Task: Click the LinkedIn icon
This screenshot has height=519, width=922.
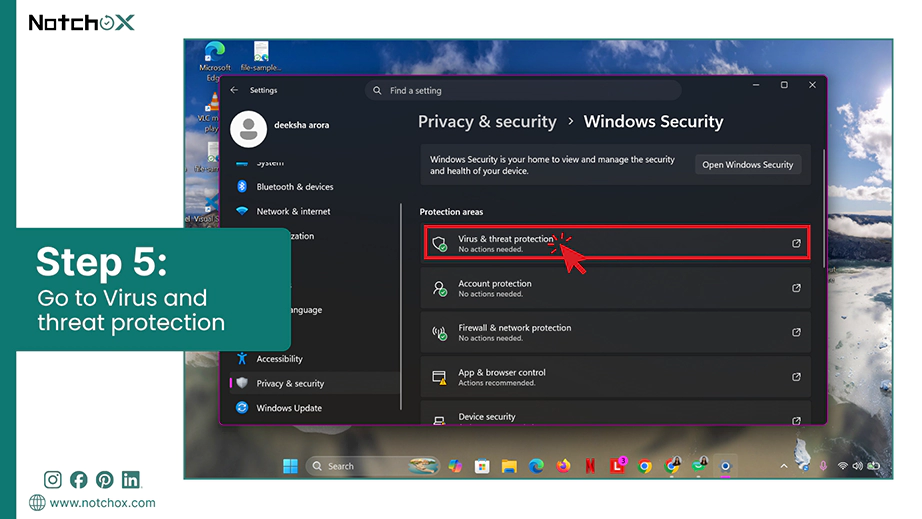Action: pyautogui.click(x=131, y=480)
